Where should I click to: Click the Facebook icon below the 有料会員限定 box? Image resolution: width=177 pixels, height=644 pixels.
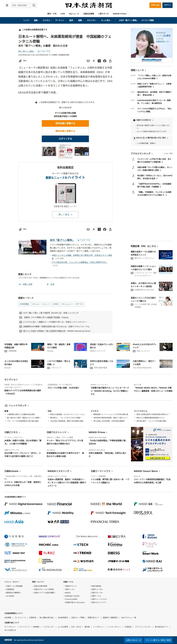tap(105, 229)
